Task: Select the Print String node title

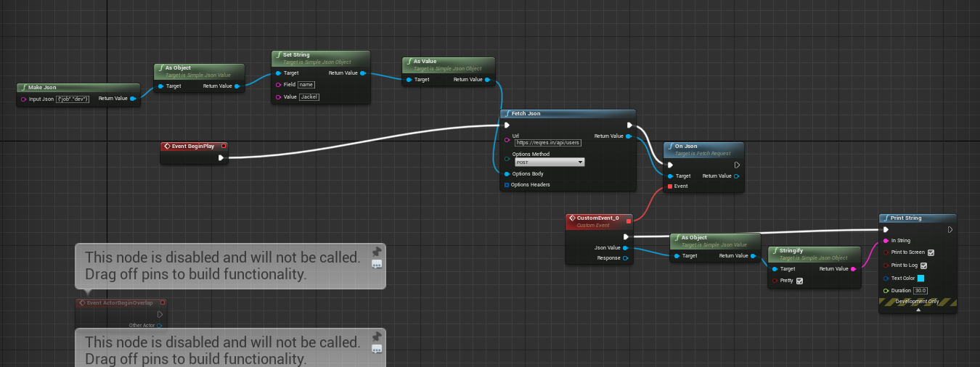Action: coord(906,218)
